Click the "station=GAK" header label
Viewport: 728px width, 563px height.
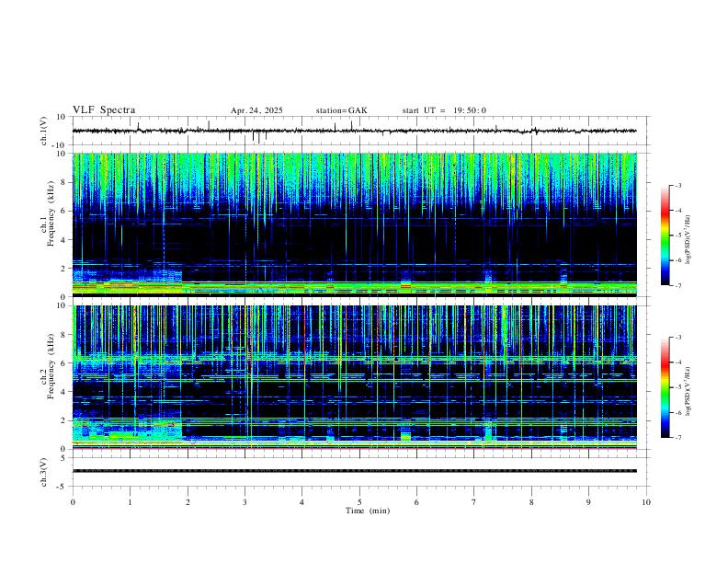coord(341,110)
